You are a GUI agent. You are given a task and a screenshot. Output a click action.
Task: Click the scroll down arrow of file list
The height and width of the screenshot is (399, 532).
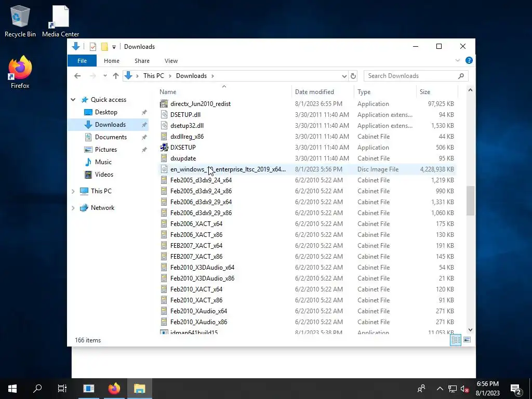[x=470, y=329]
